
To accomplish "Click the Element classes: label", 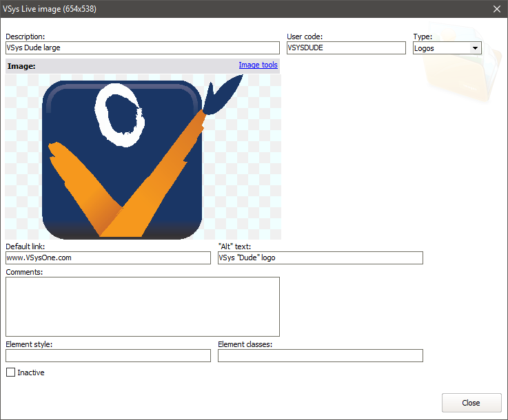I will 245,344.
